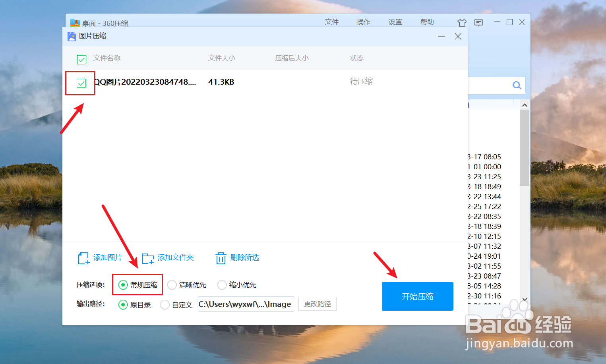Select the 缩小优先 compression option
This screenshot has height=364, width=606.
click(x=222, y=285)
